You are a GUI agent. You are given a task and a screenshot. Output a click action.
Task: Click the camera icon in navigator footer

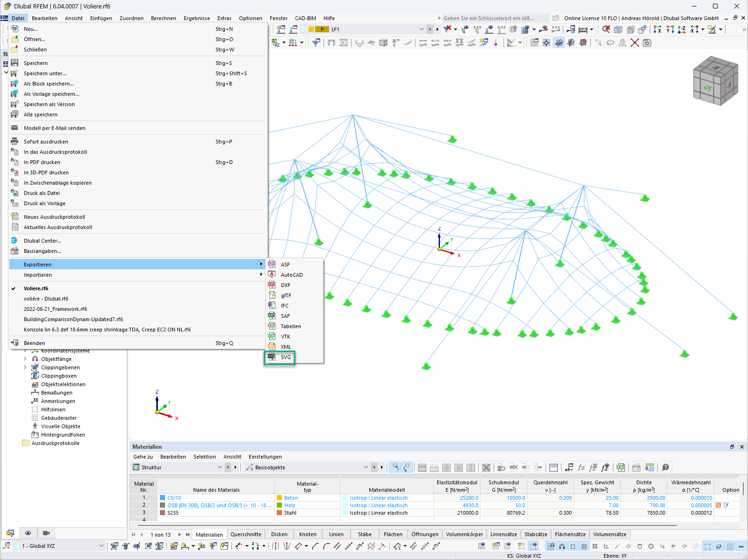tap(46, 533)
